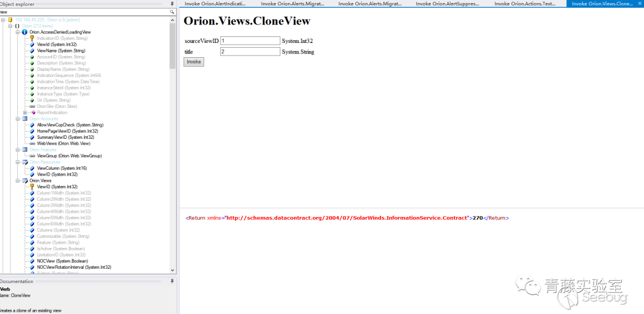Select the Customizable (System.String) row

coord(63,237)
